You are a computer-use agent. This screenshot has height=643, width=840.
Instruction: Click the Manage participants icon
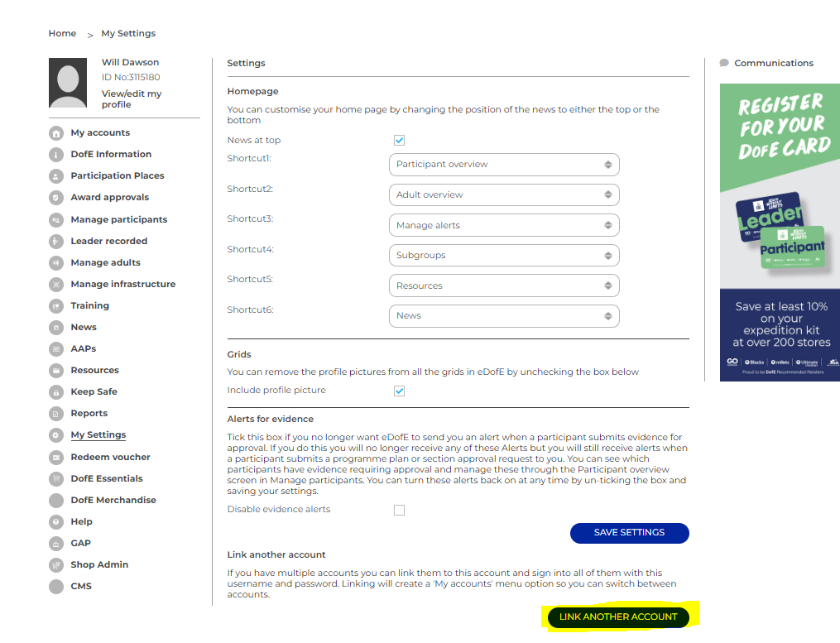pos(56,219)
